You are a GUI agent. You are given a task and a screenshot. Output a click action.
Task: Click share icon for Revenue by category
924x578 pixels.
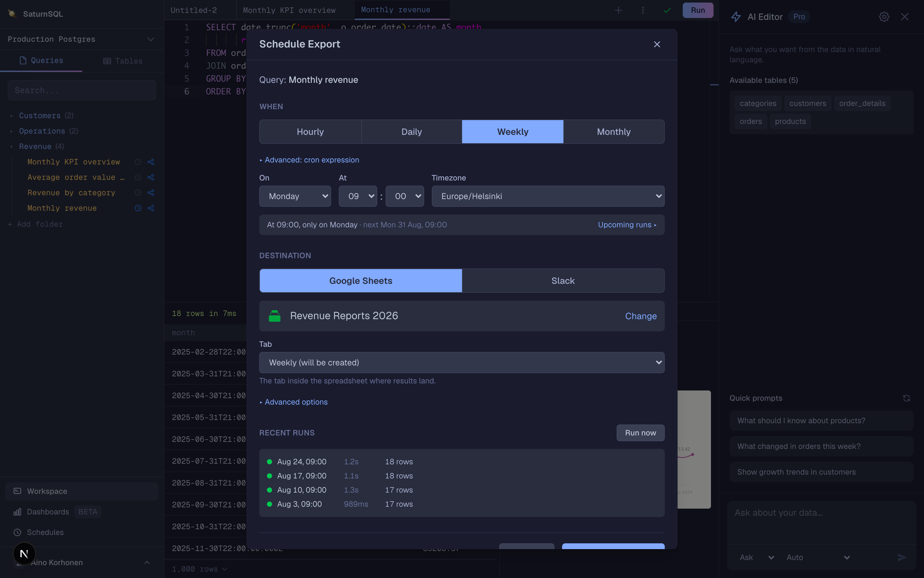(x=151, y=193)
